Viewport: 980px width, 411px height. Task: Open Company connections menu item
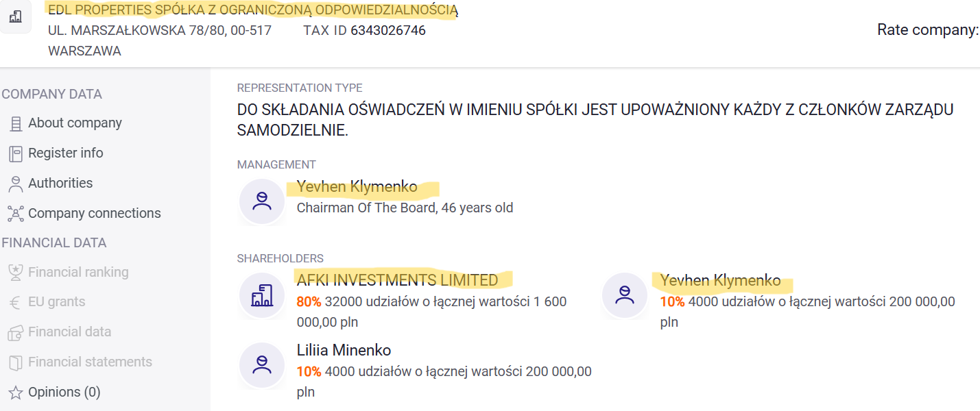point(94,214)
